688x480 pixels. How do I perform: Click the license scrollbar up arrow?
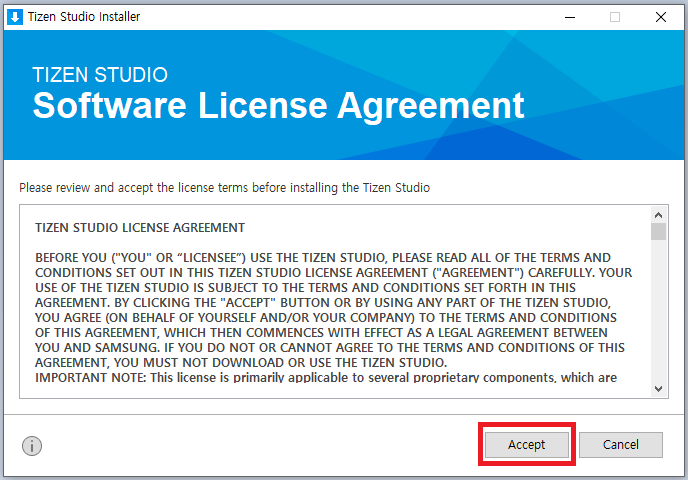[658, 215]
